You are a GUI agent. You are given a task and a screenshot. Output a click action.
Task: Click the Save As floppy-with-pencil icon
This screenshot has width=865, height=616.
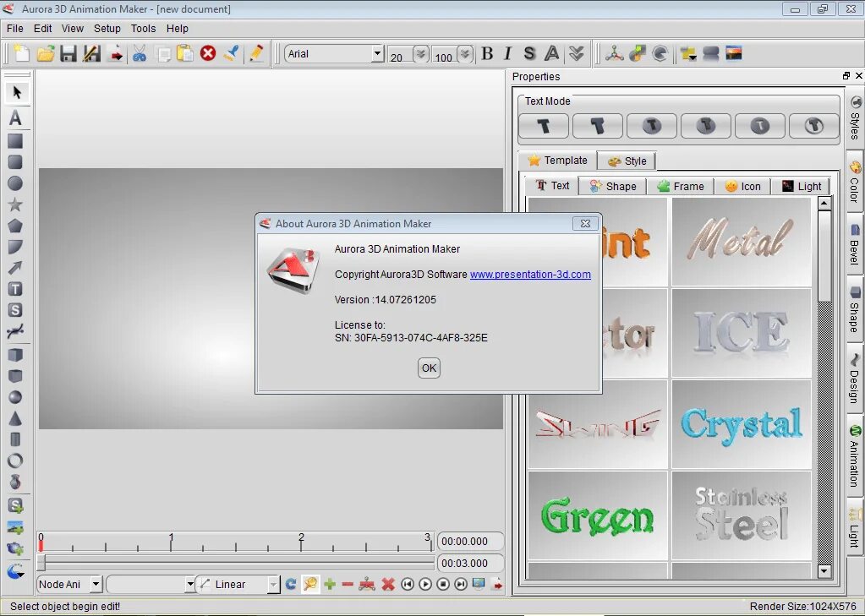[91, 53]
